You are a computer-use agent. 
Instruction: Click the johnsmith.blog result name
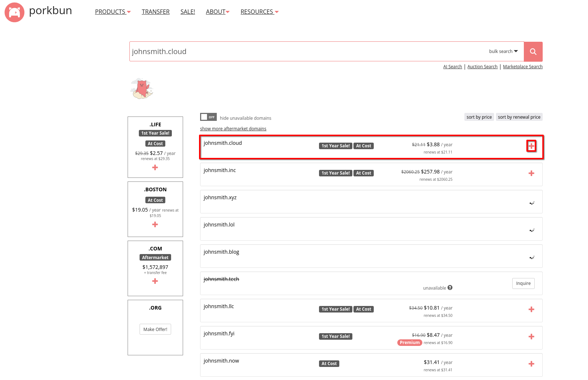[x=221, y=252]
